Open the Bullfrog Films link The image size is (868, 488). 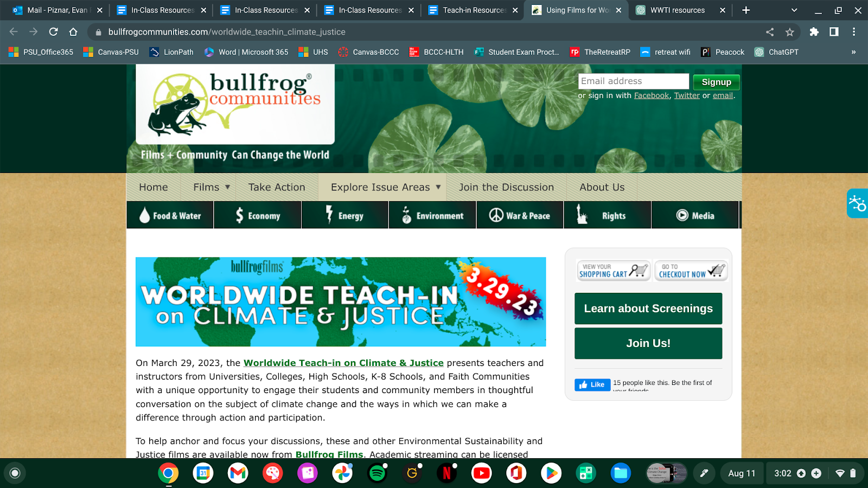pyautogui.click(x=329, y=454)
